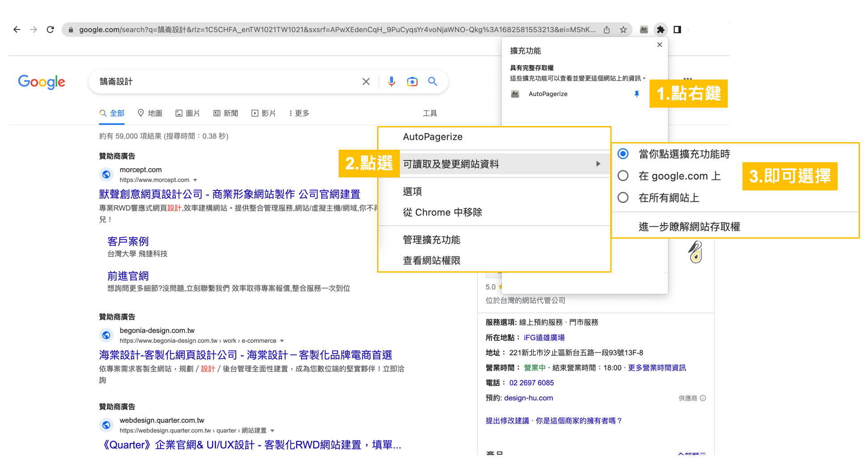The width and height of the screenshot is (868, 468).
Task: Click the AutoPagerize toolbar extension icon
Action: [644, 30]
